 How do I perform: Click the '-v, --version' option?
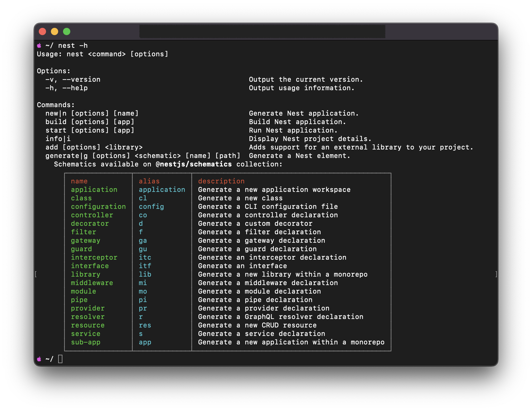pyautogui.click(x=73, y=80)
